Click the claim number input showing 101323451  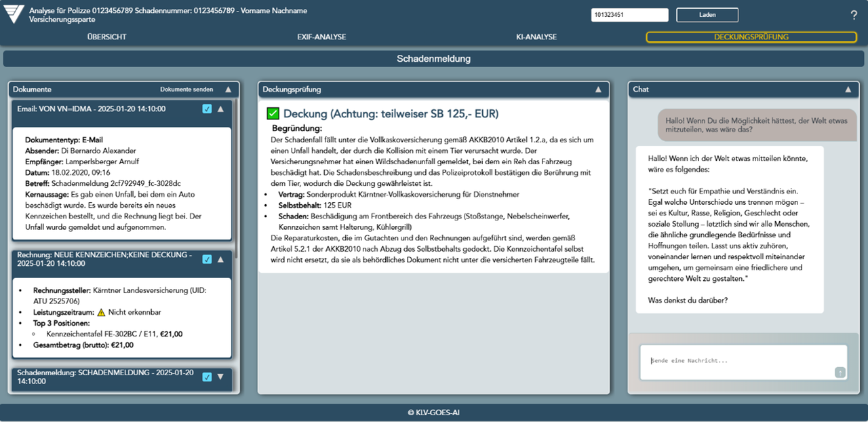tap(629, 14)
